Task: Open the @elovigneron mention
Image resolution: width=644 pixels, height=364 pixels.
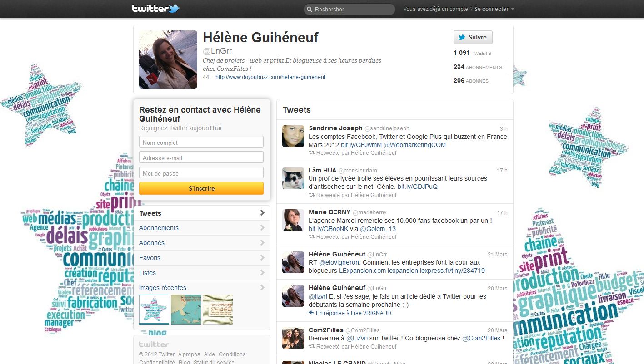Action: click(x=339, y=262)
